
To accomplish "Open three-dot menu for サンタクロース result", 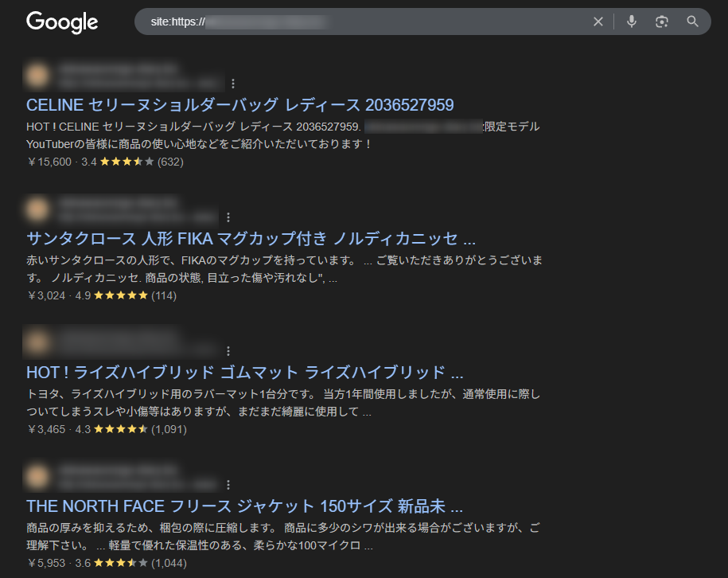I will tap(228, 217).
